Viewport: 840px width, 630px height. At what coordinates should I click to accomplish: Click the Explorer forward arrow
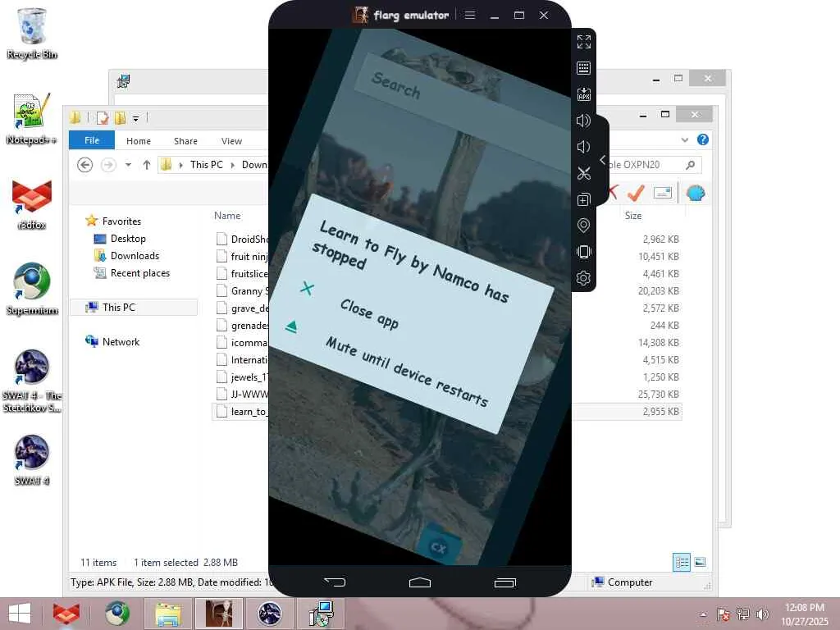(x=108, y=165)
